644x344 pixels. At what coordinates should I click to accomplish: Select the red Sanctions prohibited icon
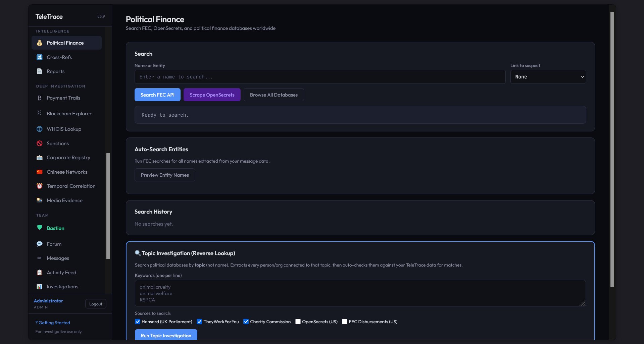pyautogui.click(x=40, y=144)
